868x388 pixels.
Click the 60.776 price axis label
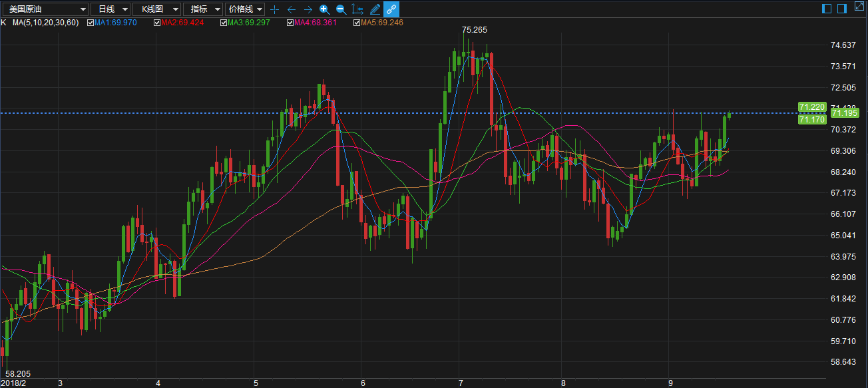coord(843,320)
